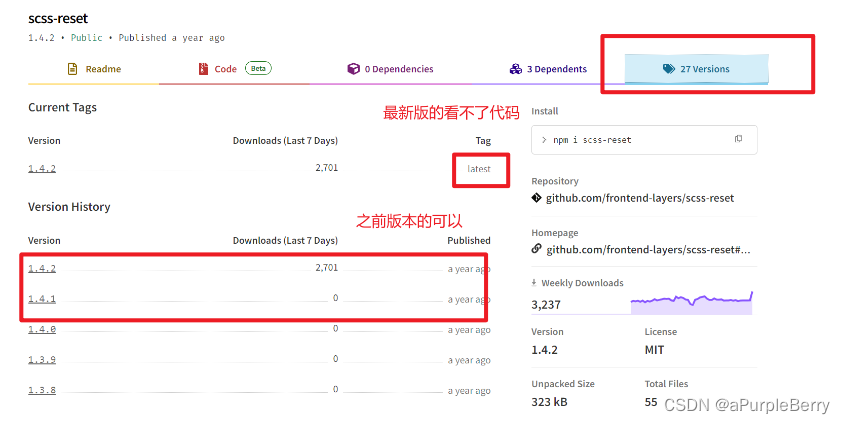The image size is (845, 424).
Task: Switch to the Code Beta tab
Action: tap(234, 69)
